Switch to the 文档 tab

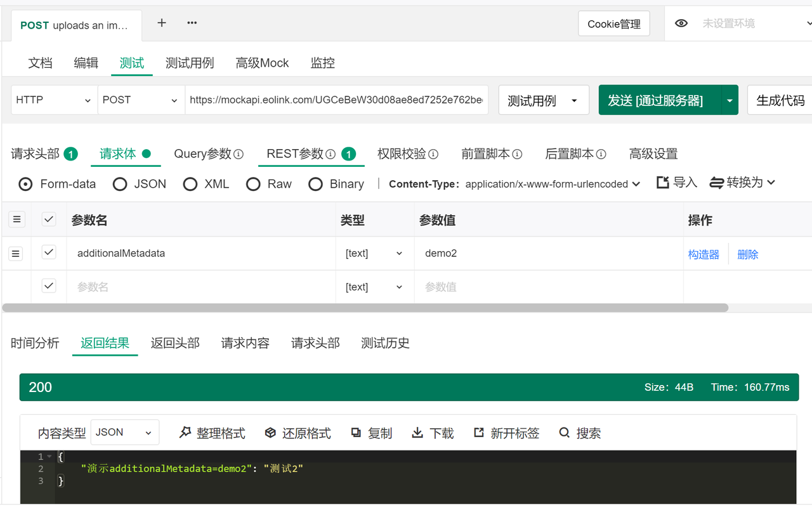click(x=41, y=63)
